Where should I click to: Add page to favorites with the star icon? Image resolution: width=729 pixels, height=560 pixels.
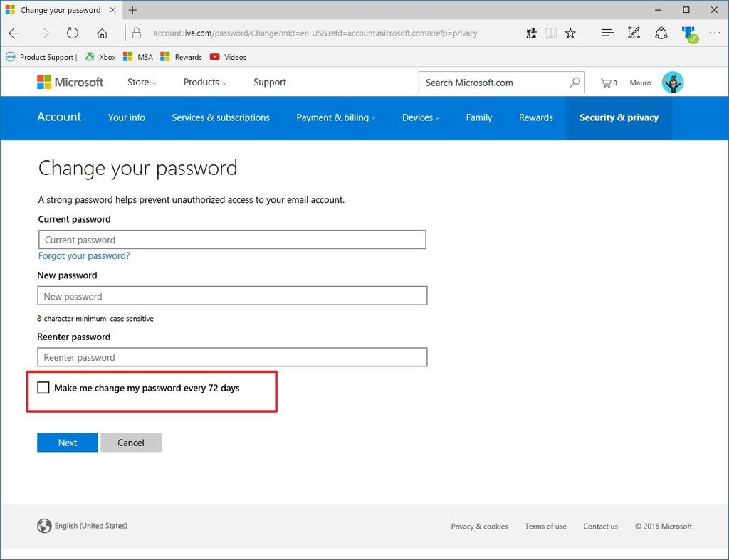click(570, 33)
